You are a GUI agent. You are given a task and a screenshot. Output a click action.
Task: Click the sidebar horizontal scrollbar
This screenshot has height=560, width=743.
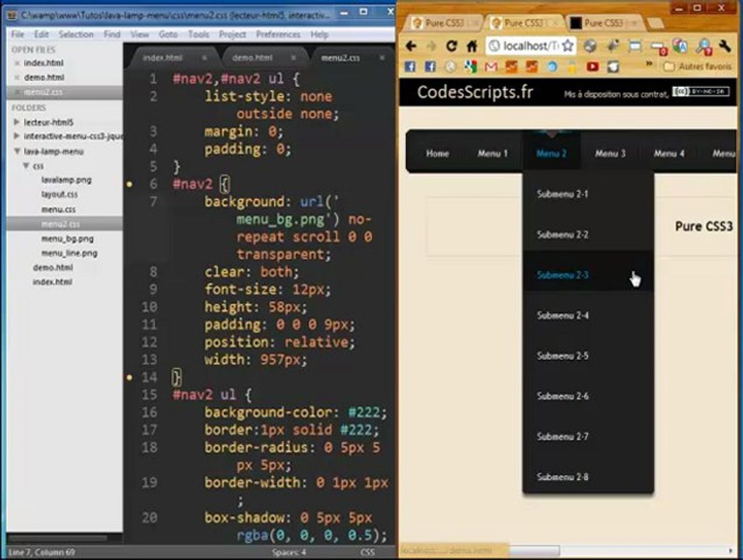(57, 538)
